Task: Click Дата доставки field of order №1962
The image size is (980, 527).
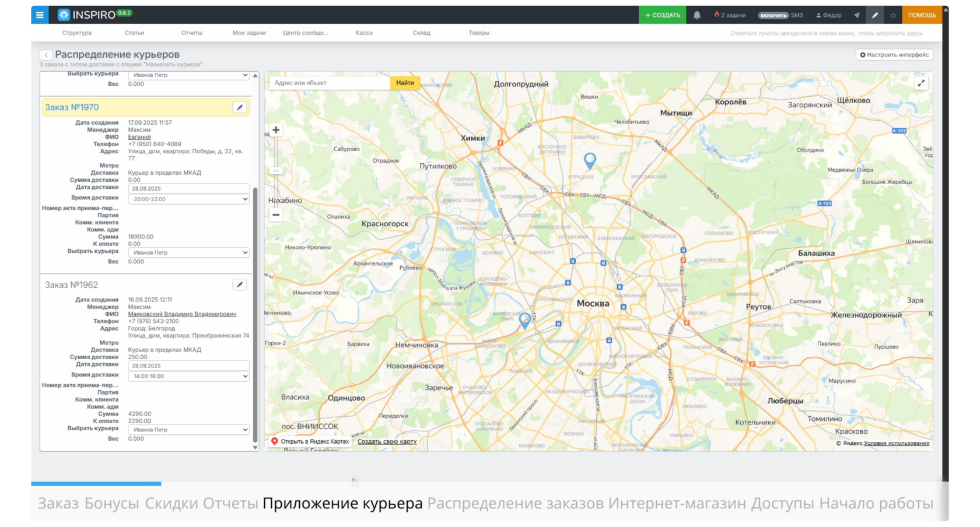Action: click(x=189, y=366)
